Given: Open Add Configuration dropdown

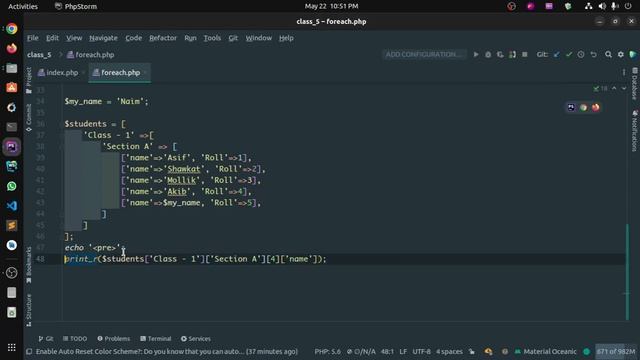Looking at the screenshot, I should (x=424, y=54).
